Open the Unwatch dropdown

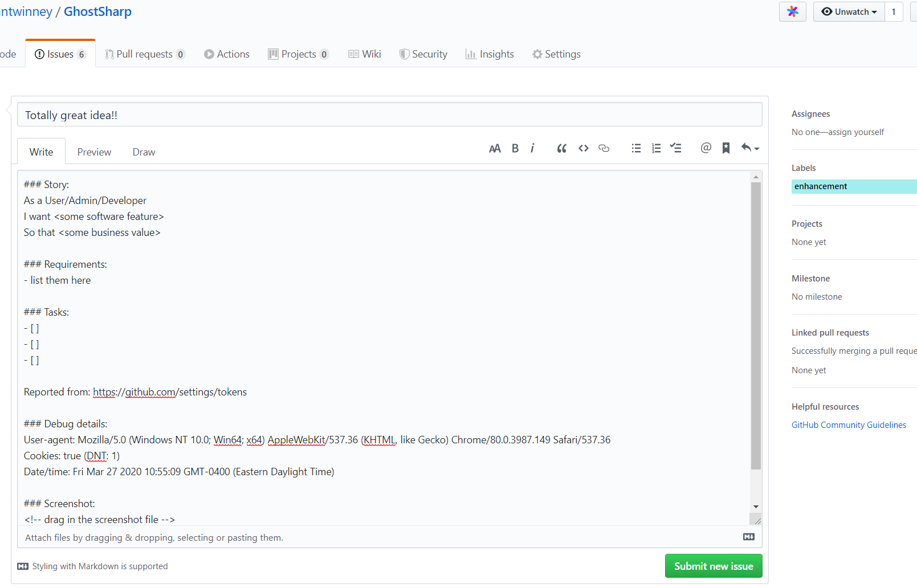(849, 12)
